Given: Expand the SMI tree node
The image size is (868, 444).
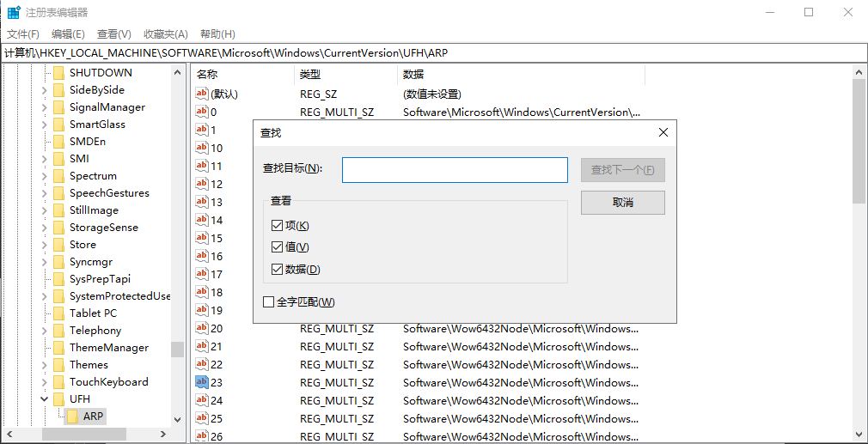Looking at the screenshot, I should click(45, 159).
